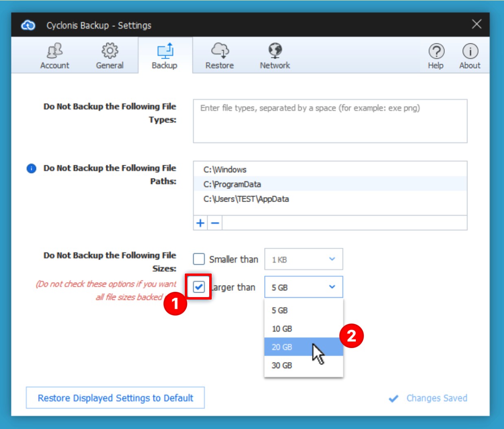Select the C:\Users\TEST\AppData path entry
The height and width of the screenshot is (429, 504).
pos(246,199)
